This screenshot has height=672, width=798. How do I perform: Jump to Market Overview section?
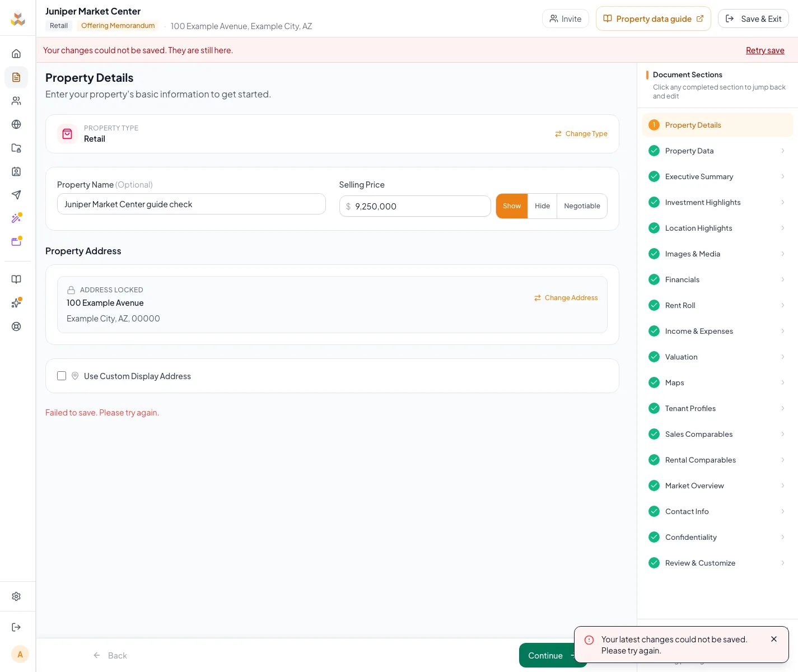tap(717, 486)
